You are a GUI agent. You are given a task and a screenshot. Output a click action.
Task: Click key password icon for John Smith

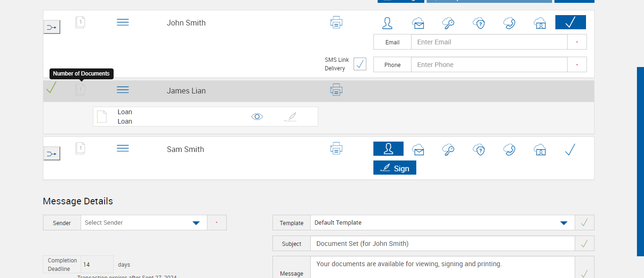(448, 23)
